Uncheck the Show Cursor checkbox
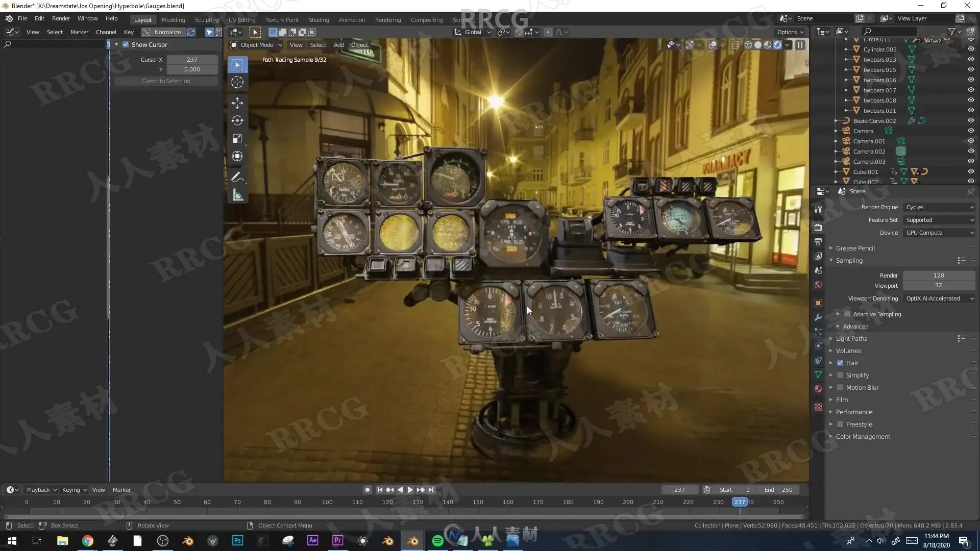The image size is (980, 551). (x=126, y=45)
